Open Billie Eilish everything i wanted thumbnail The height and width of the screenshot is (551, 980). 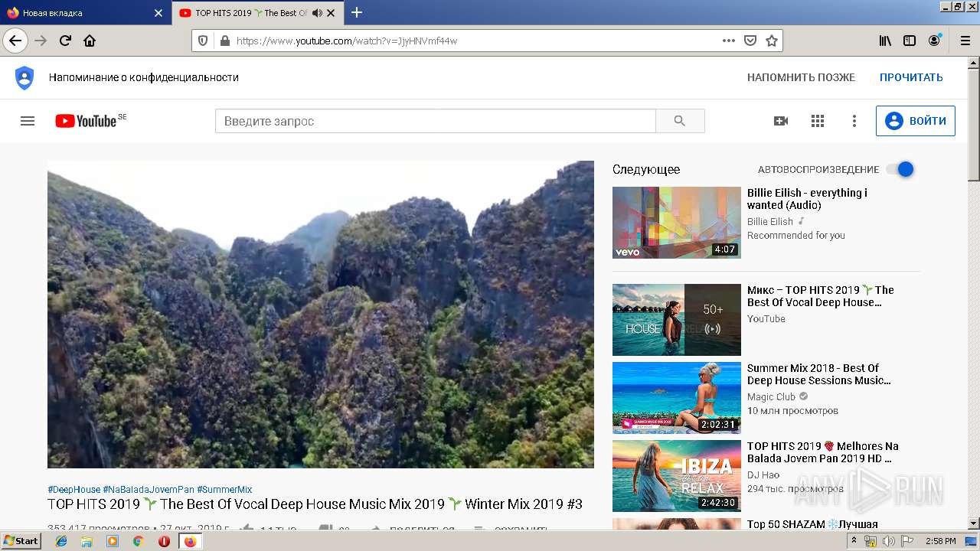tap(677, 223)
